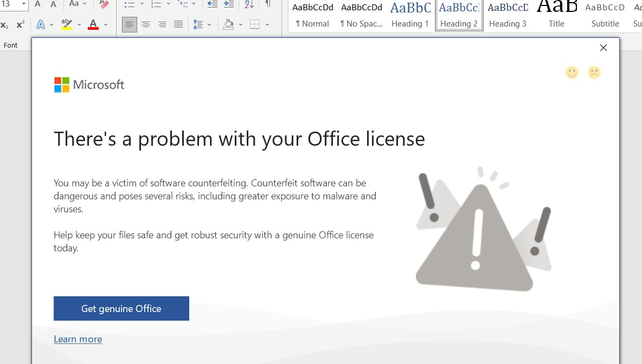Screen dimensions: 642x364
Task: Click the Get genuine Office button
Action: point(121,308)
